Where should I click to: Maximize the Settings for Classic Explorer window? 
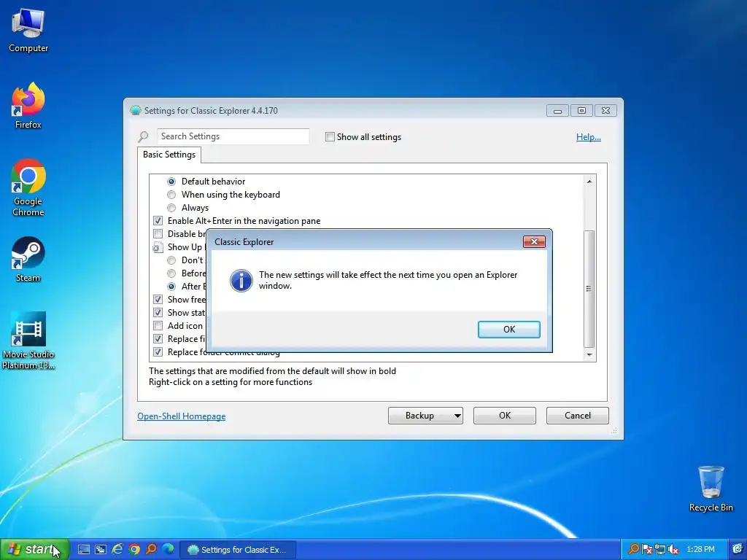point(581,111)
